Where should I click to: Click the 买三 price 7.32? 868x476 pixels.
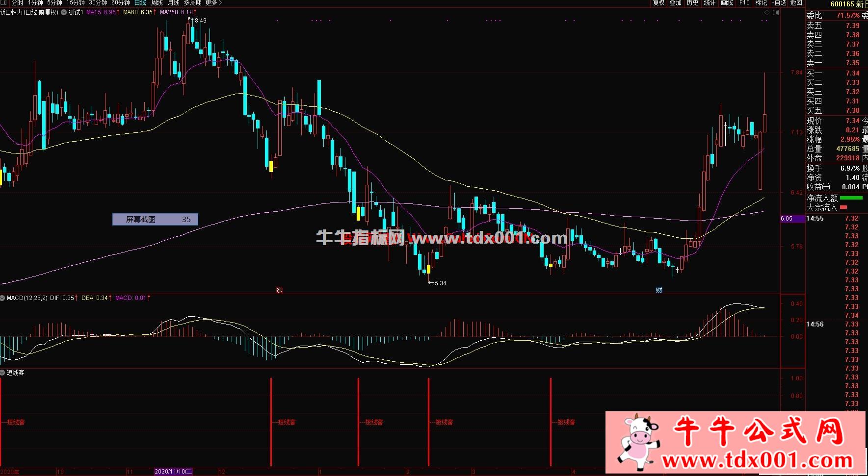coord(852,92)
